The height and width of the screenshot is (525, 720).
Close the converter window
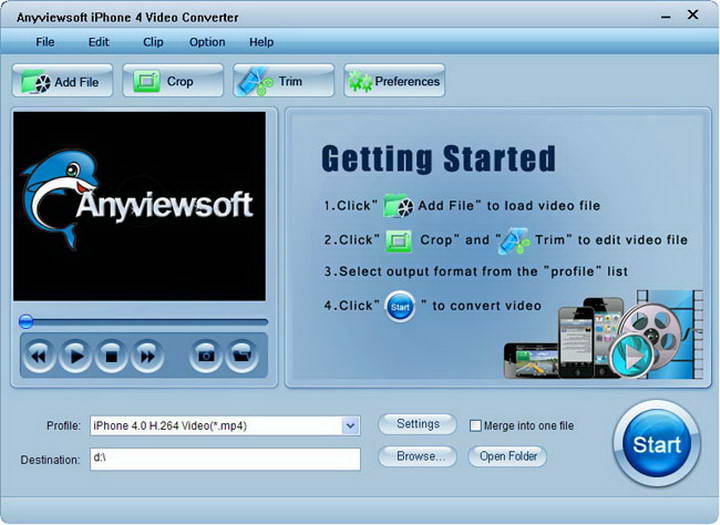coord(692,15)
